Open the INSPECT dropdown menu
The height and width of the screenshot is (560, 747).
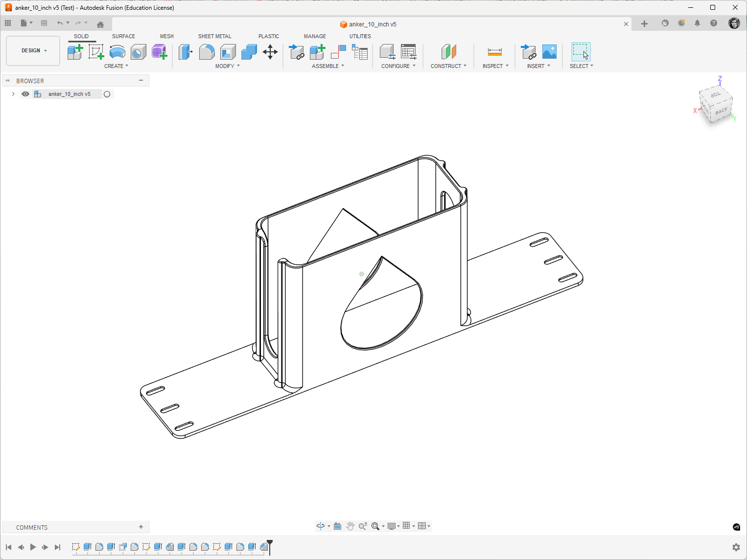[495, 66]
